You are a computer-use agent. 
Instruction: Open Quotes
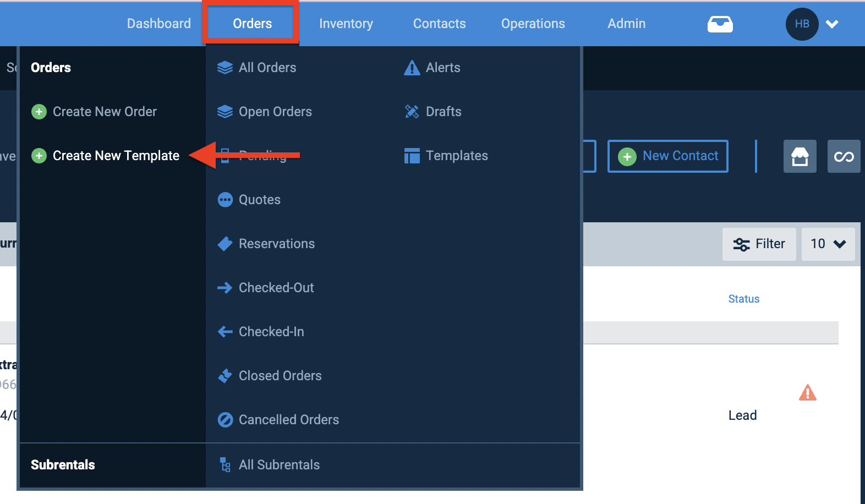[260, 200]
